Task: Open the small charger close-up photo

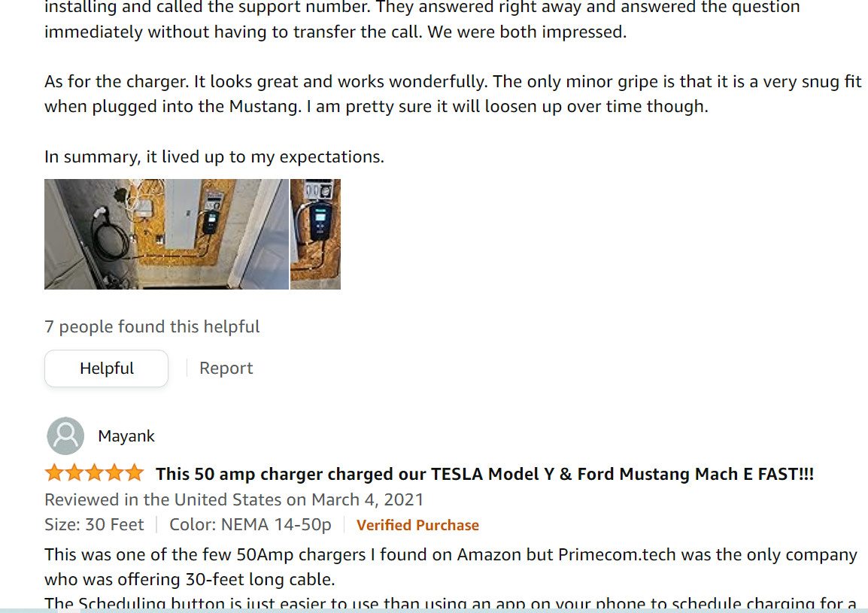Action: 315,234
